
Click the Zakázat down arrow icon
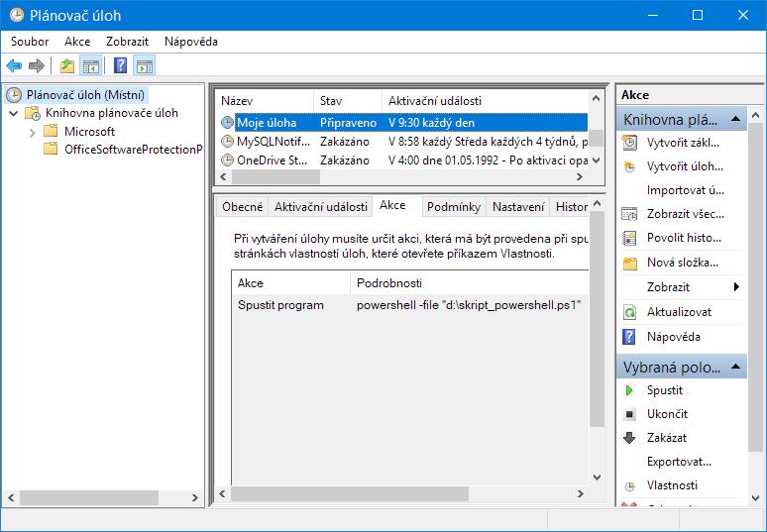click(629, 438)
